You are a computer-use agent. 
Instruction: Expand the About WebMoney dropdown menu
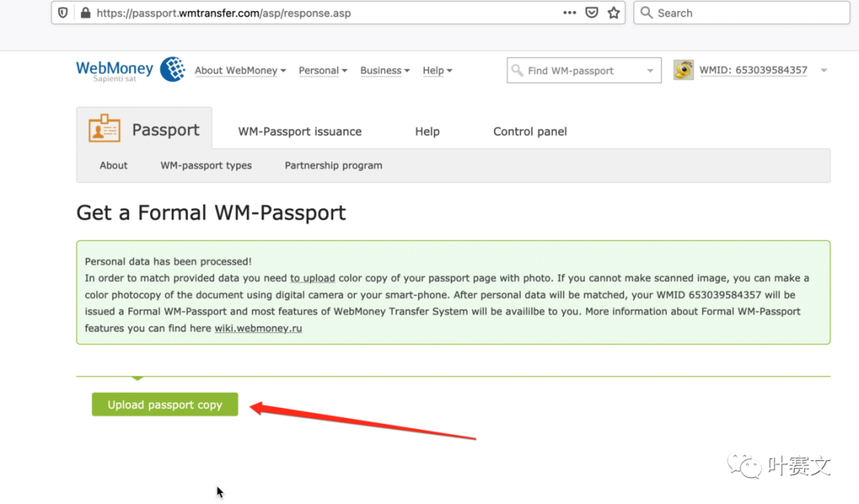pos(240,71)
